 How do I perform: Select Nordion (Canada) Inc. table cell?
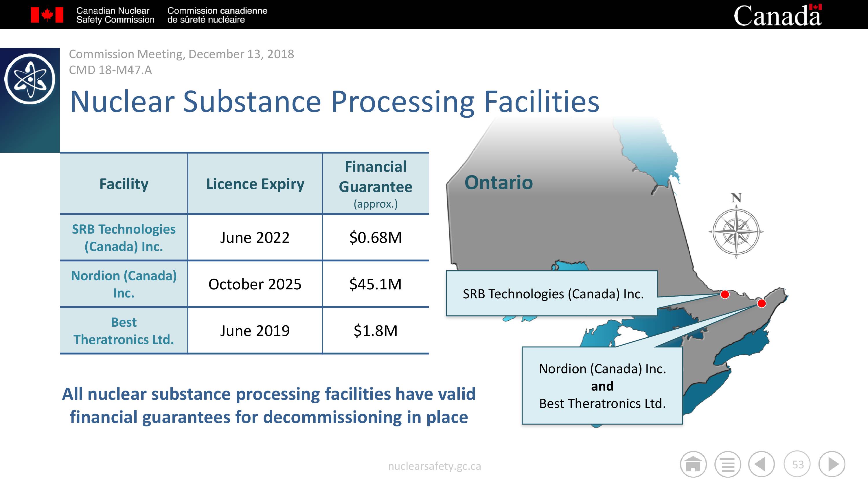click(x=124, y=284)
